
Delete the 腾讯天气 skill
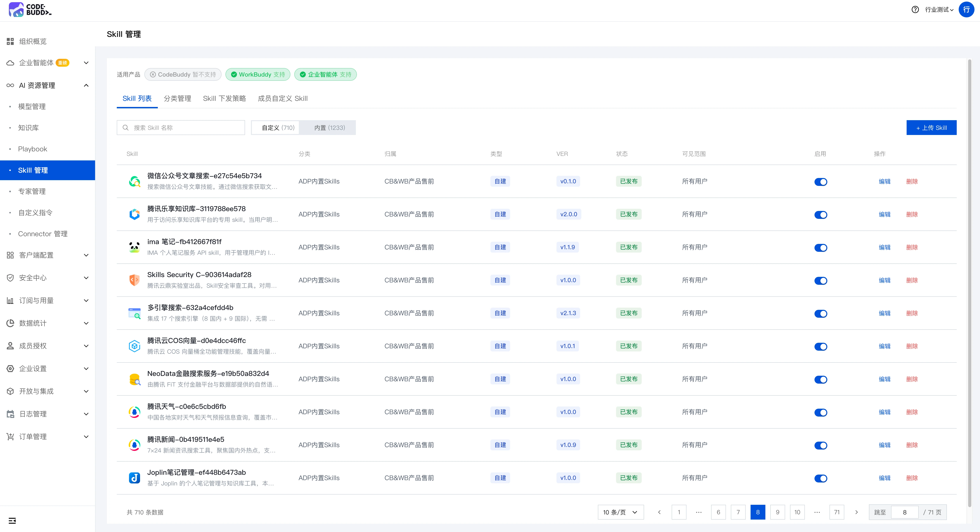coord(912,412)
